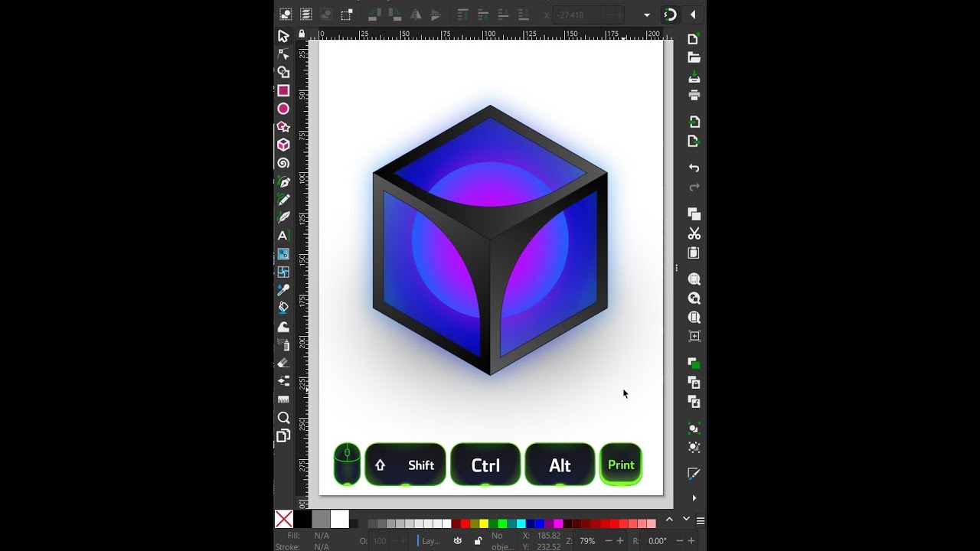Select the Rectangle tool
980x551 pixels.
click(x=283, y=90)
